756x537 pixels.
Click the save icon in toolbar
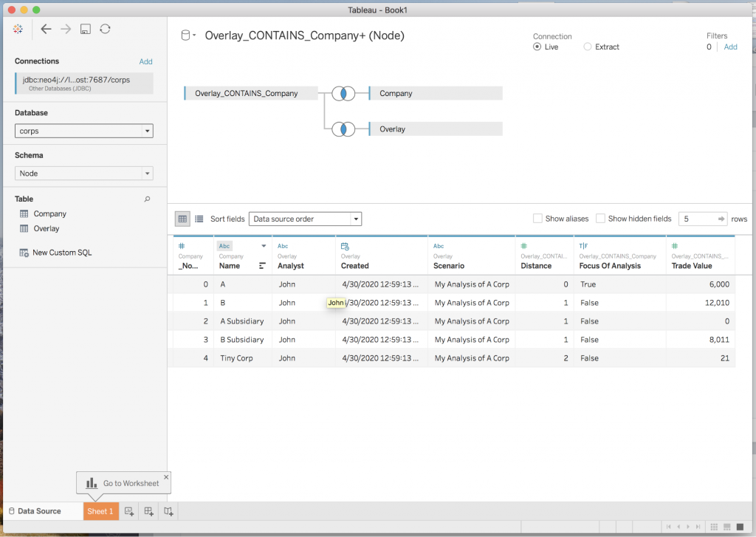tap(86, 29)
